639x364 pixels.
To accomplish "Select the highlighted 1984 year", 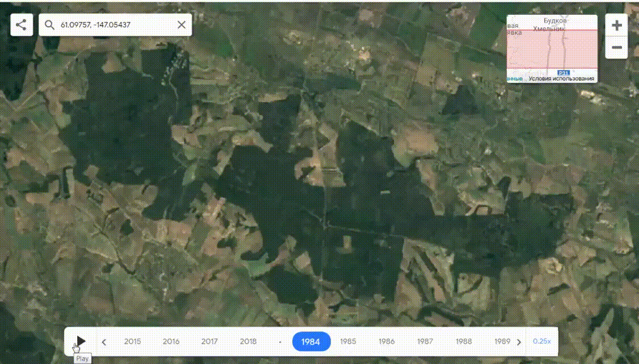I will click(311, 341).
